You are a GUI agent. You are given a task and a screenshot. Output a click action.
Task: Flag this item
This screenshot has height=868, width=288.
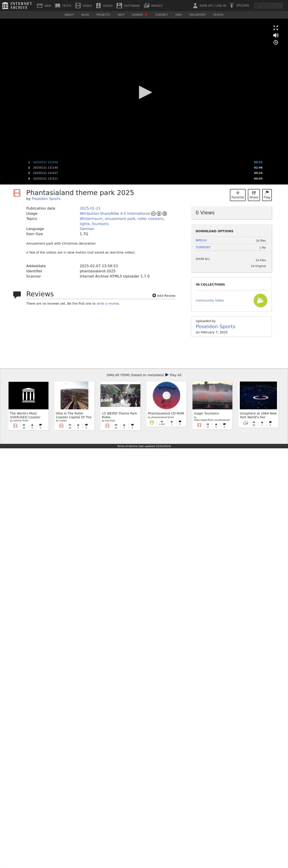267,195
